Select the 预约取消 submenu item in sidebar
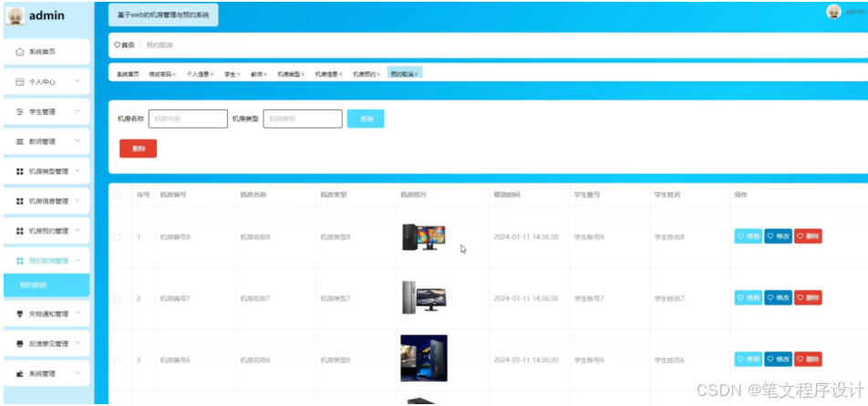The height and width of the screenshot is (406, 868). [46, 286]
